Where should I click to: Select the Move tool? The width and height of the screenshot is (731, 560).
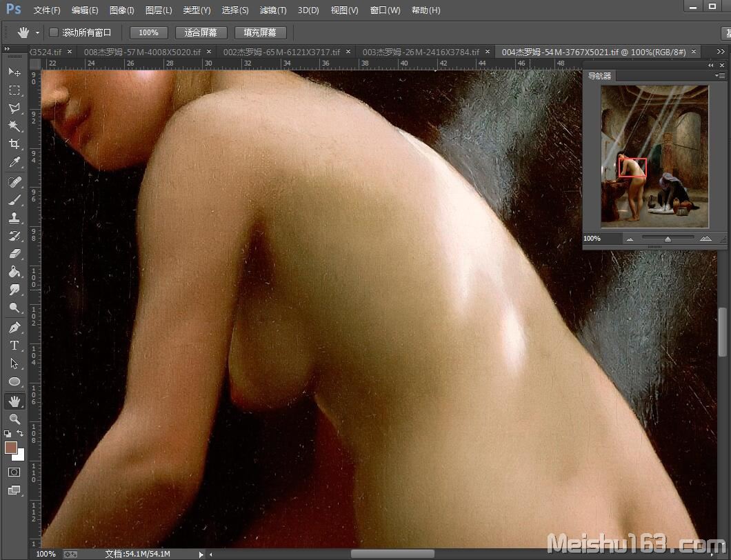[x=14, y=72]
